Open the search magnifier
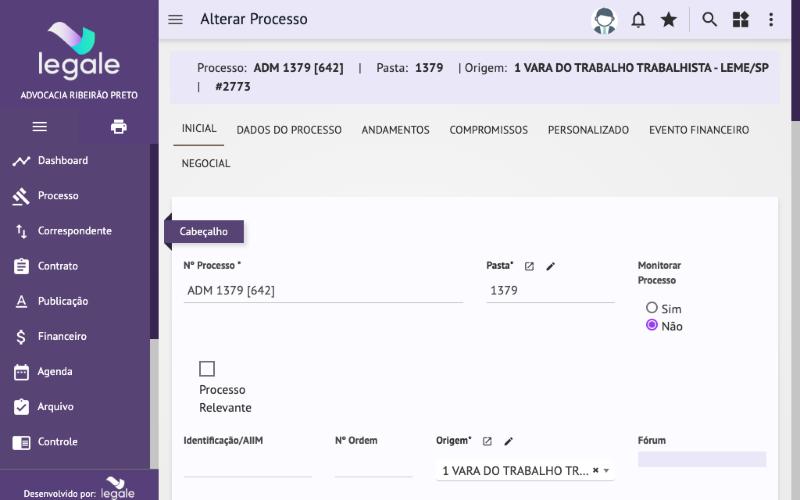This screenshot has width=800, height=500. click(x=709, y=19)
